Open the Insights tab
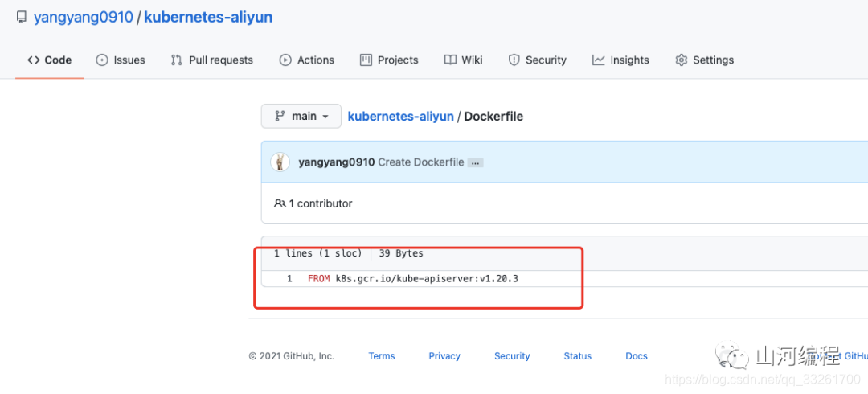The image size is (868, 394). point(620,60)
